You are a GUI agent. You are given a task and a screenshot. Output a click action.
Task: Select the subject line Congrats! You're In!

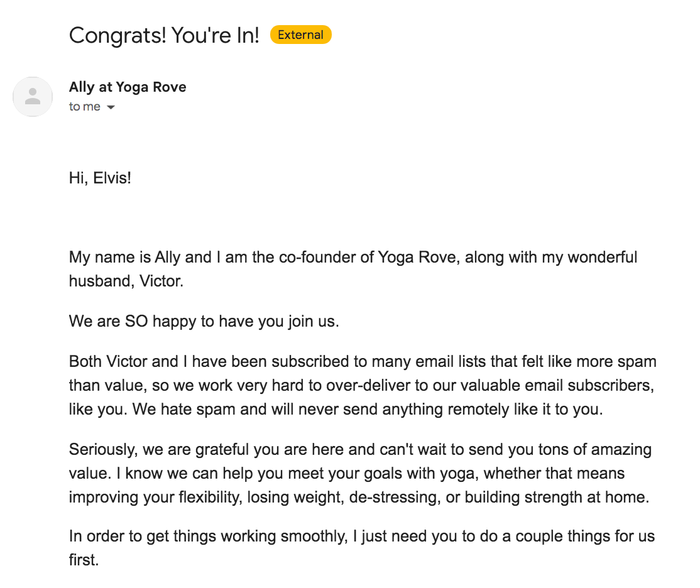pos(165,36)
